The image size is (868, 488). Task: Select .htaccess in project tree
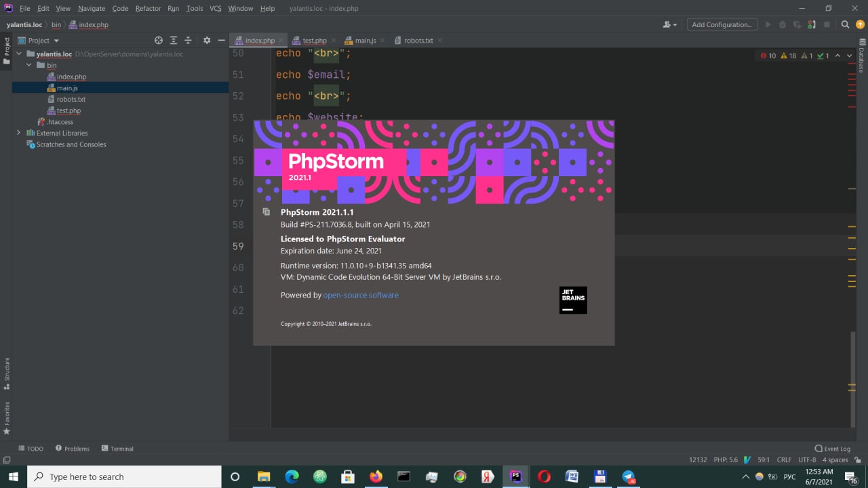point(60,122)
